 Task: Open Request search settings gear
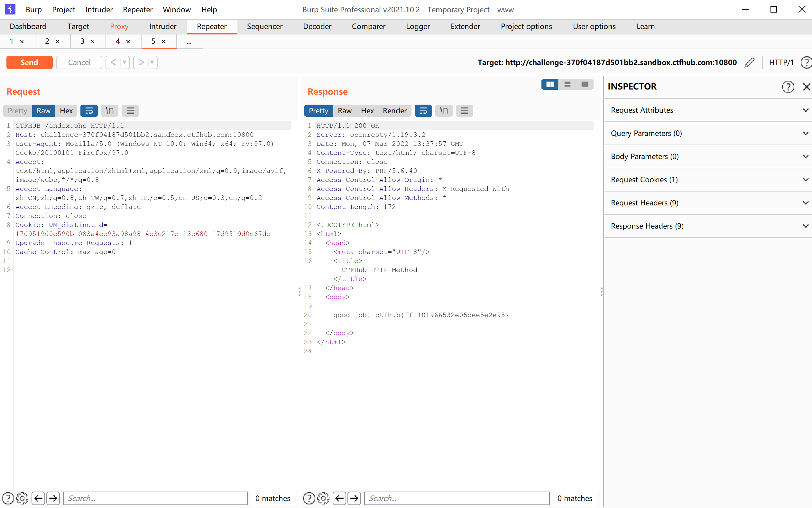[x=22, y=498]
